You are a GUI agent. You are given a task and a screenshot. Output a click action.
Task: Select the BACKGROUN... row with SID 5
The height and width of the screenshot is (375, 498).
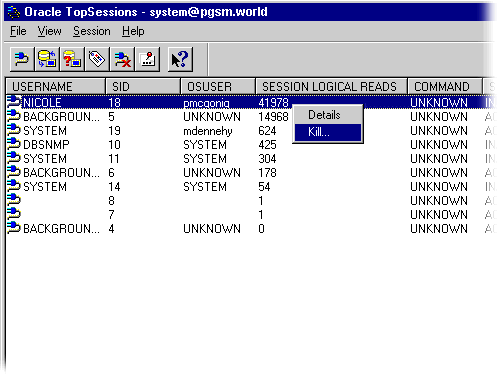(251, 117)
